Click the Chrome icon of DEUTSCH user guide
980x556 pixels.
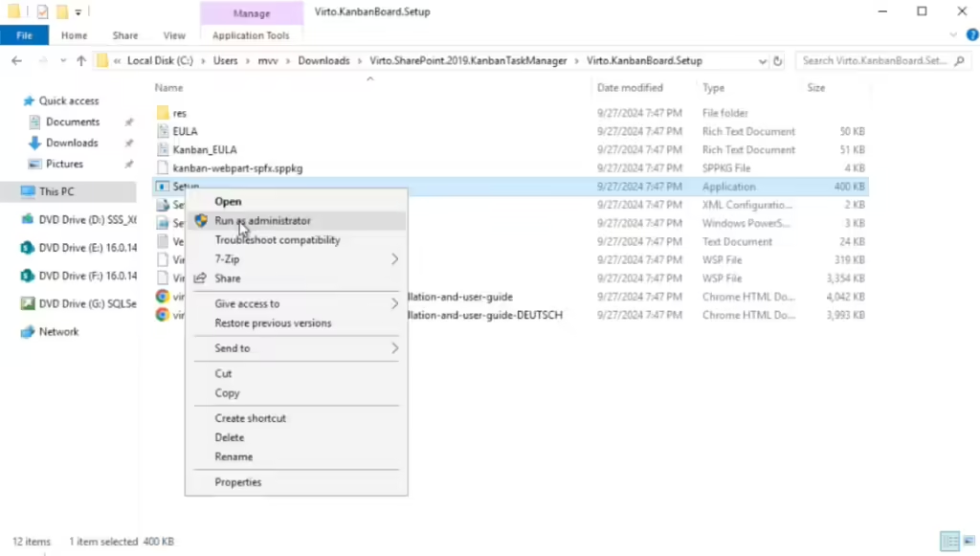(x=163, y=315)
